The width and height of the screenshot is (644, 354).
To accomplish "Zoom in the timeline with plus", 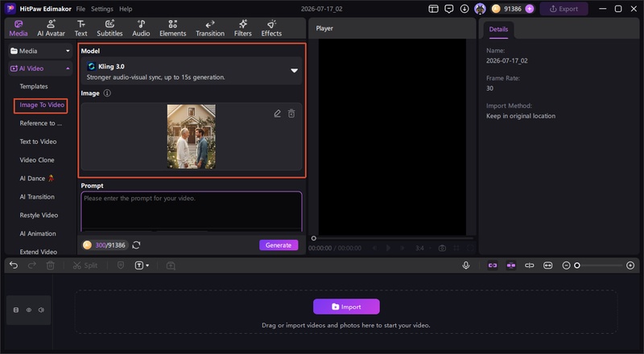I will pos(630,265).
